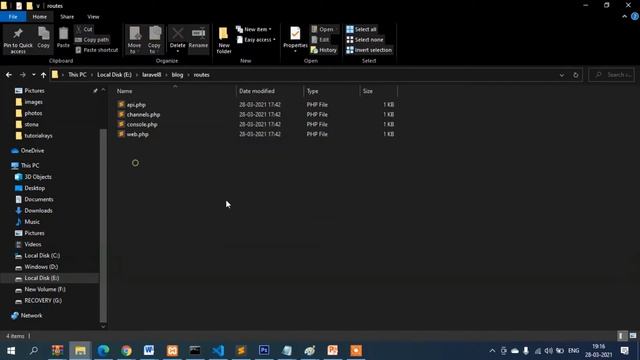Open the Windows Start menu
This screenshot has width=640, height=360.
click(11, 351)
